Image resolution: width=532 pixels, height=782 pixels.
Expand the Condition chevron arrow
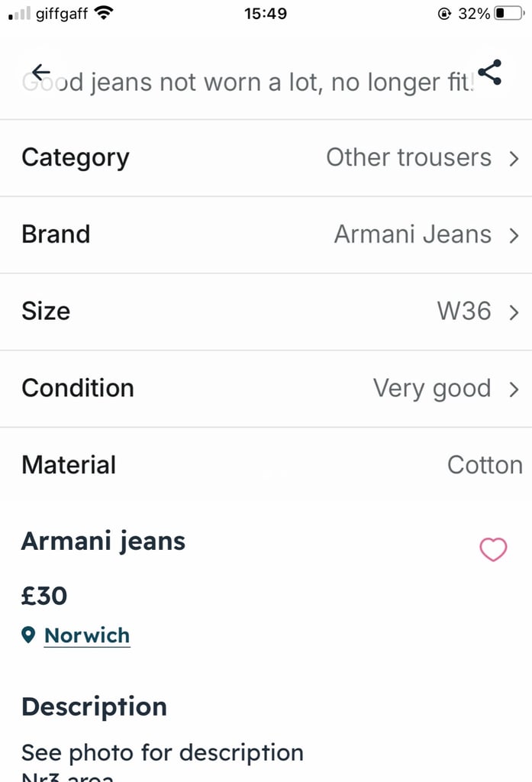coord(514,389)
